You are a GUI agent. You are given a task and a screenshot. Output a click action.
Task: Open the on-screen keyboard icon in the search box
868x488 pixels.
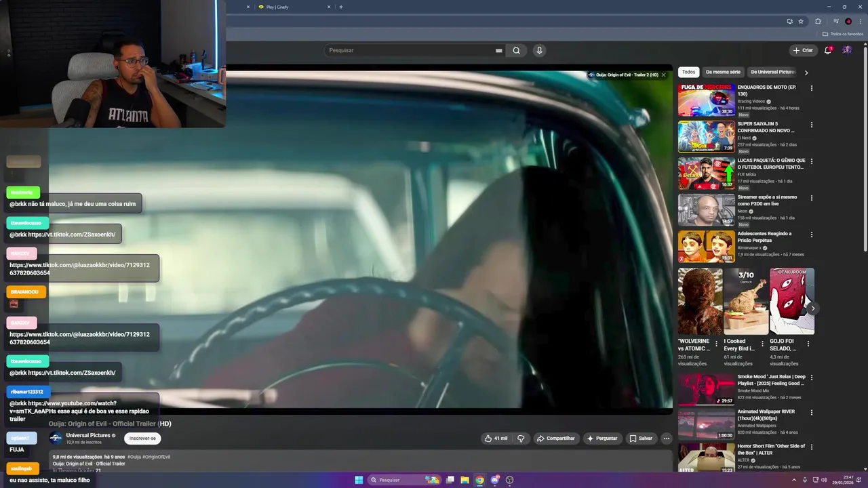point(498,50)
